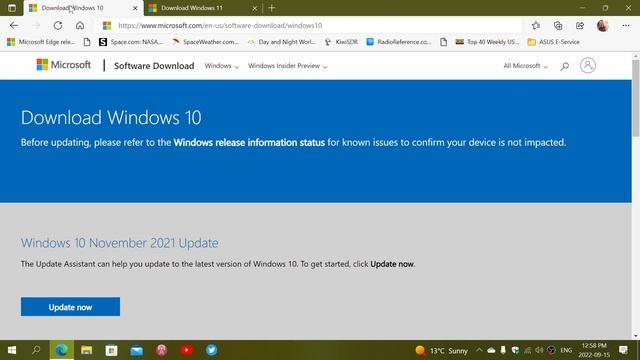Open SpaceWeather.com bookmark
640x360 pixels.
pos(205,42)
